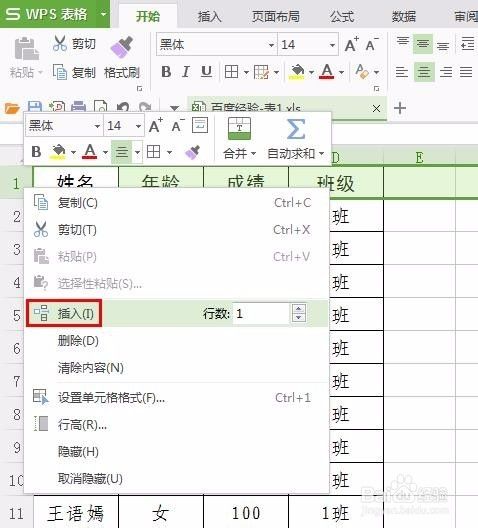The width and height of the screenshot is (478, 528).
Task: Apply fill color in the mini toolbar
Action: pyautogui.click(x=58, y=152)
